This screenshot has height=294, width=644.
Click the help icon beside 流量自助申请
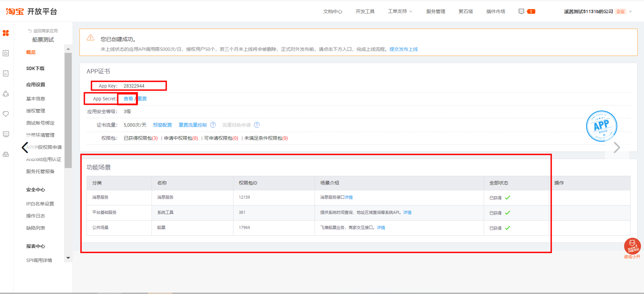coord(257,125)
